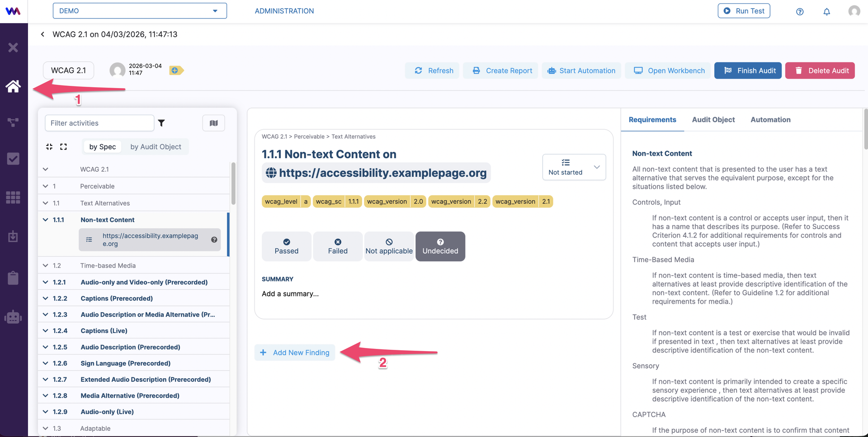Click the activity tree scrollbar

[233, 183]
